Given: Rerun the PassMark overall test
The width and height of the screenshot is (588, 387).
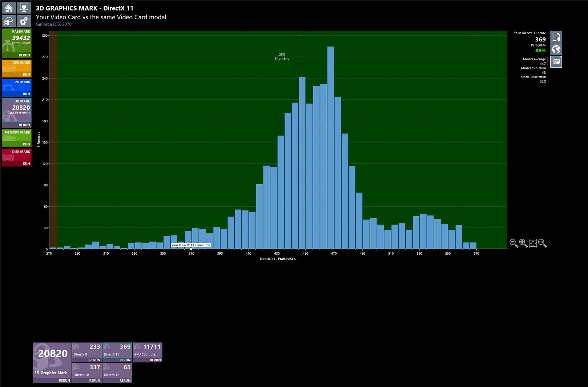Looking at the screenshot, I should click(x=24, y=55).
